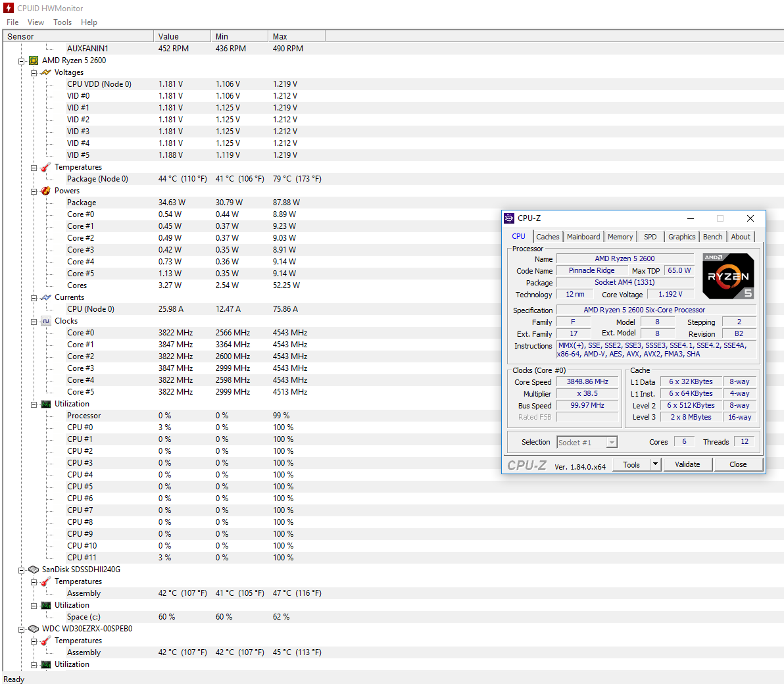Click the Temperatures thermometer icon under the Ryzen CPU

tap(46, 167)
